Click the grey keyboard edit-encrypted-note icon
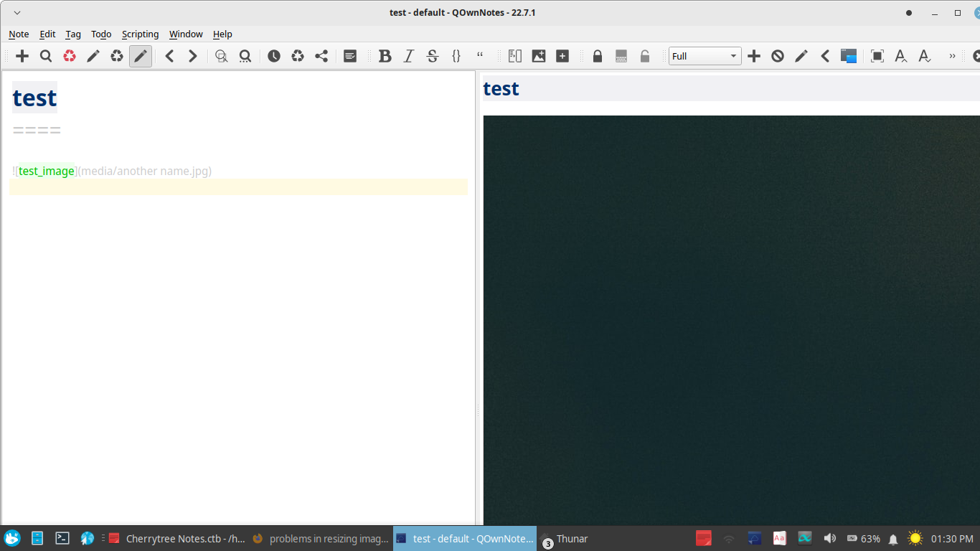 coord(621,56)
